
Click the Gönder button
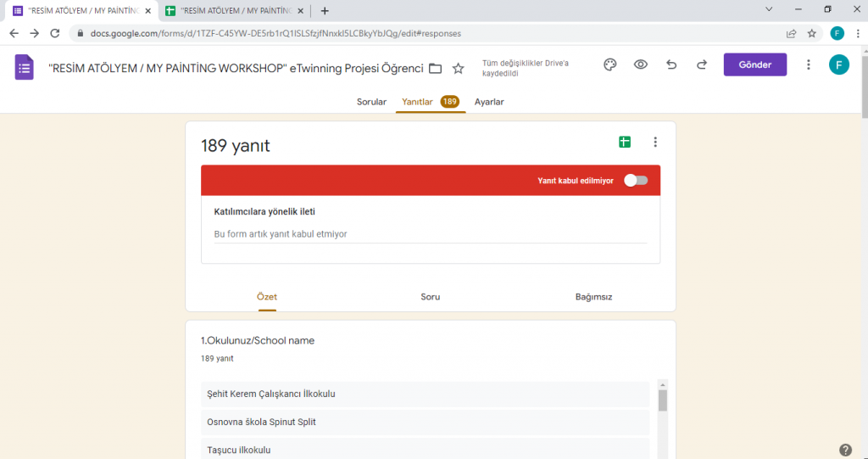(x=754, y=65)
